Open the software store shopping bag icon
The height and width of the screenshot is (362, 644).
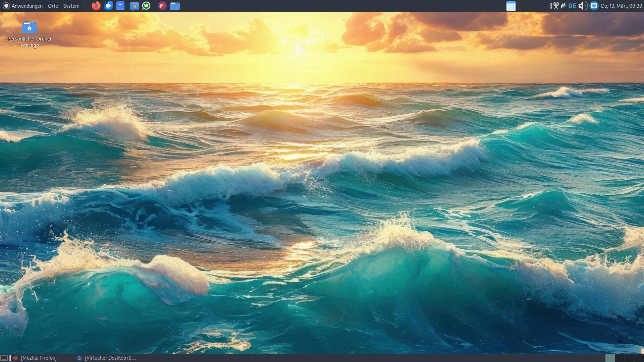pyautogui.click(x=120, y=6)
